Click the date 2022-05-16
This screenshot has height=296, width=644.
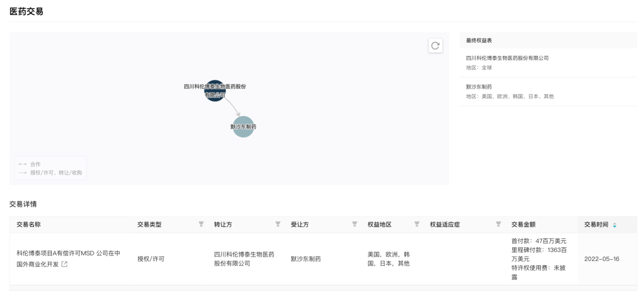click(x=601, y=259)
